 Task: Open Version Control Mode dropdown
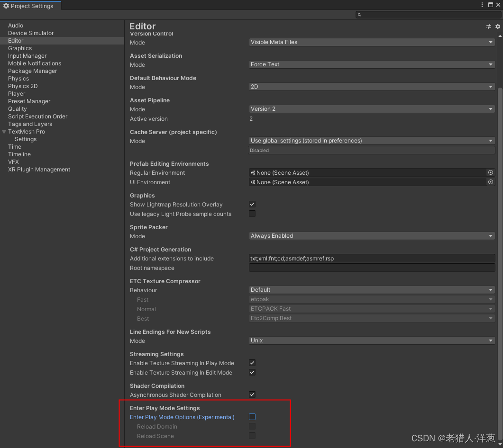[372, 42]
